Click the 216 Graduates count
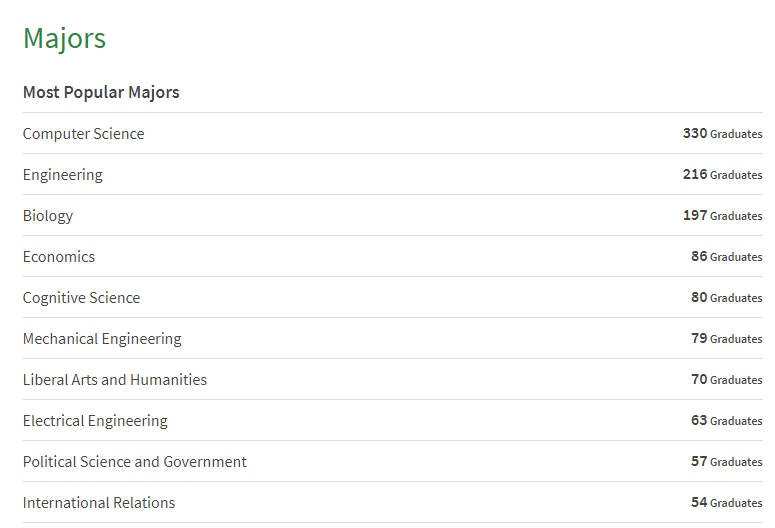The height and width of the screenshot is (528, 775). (723, 175)
